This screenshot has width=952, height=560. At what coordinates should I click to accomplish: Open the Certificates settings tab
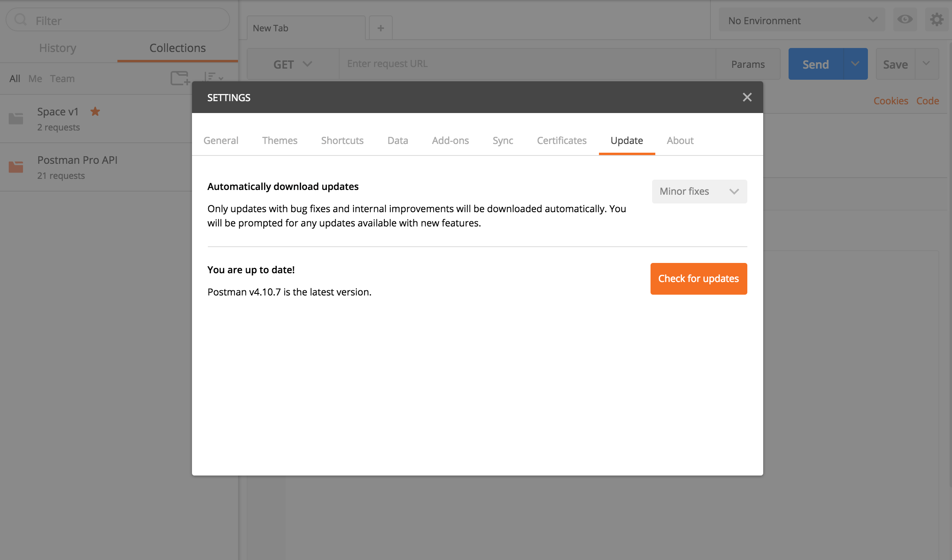tap(561, 140)
